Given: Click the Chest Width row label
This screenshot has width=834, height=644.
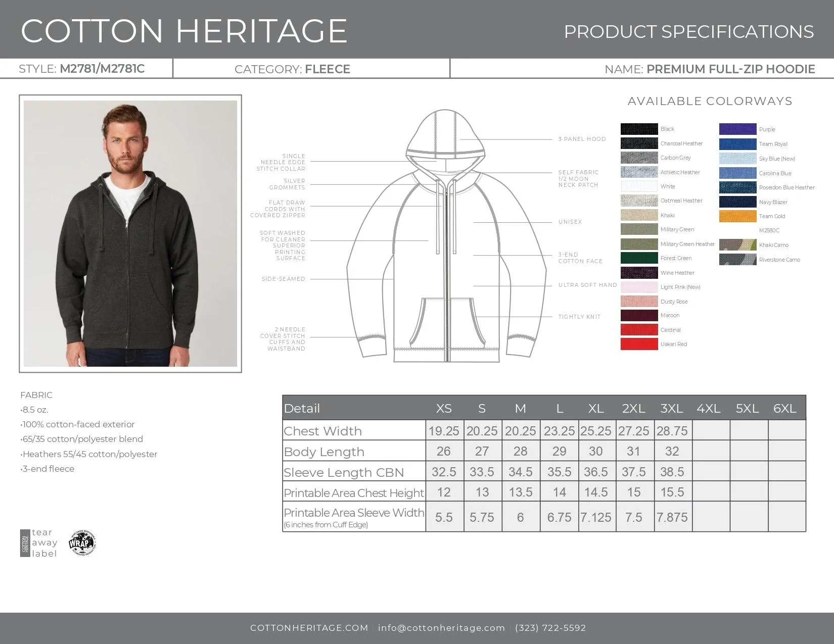Looking at the screenshot, I should pos(322,431).
